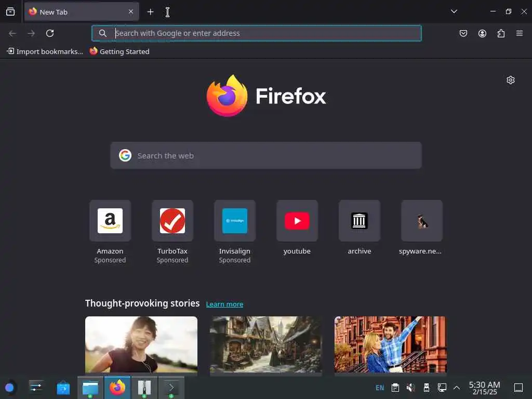Open the hamburger application menu
This screenshot has width=532, height=399.
coord(520,33)
